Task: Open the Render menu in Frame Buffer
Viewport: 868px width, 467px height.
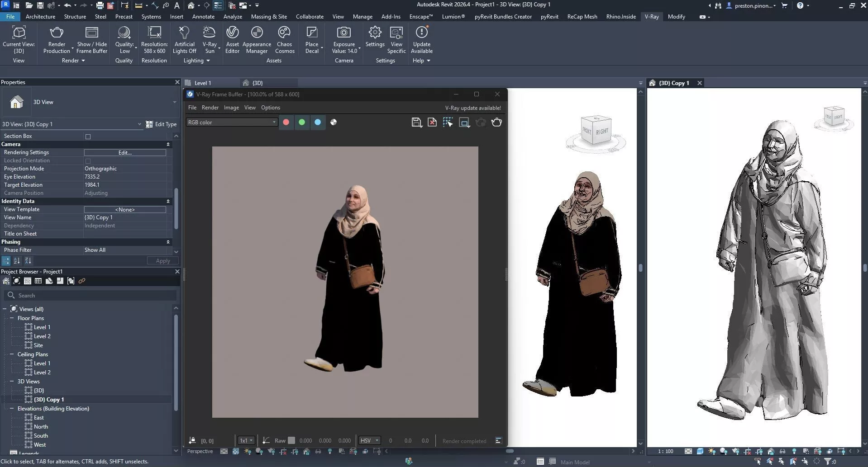Action: tap(210, 108)
